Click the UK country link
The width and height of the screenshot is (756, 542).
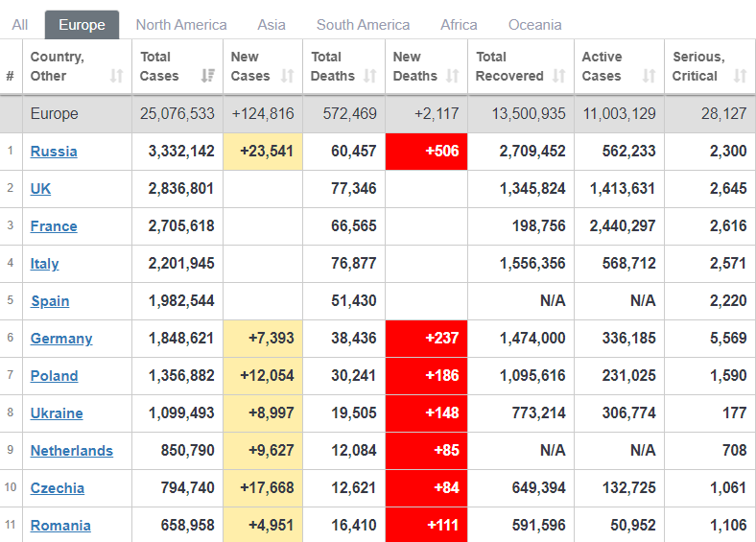[x=40, y=189]
